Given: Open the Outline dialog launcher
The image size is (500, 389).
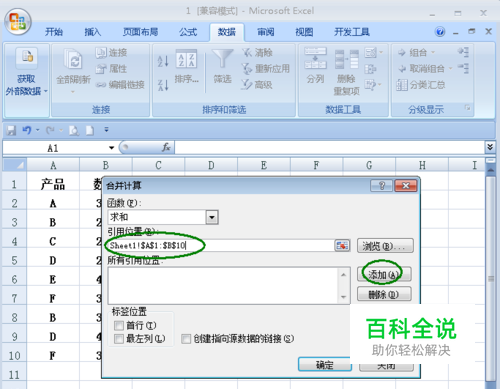Looking at the screenshot, I should (x=468, y=108).
